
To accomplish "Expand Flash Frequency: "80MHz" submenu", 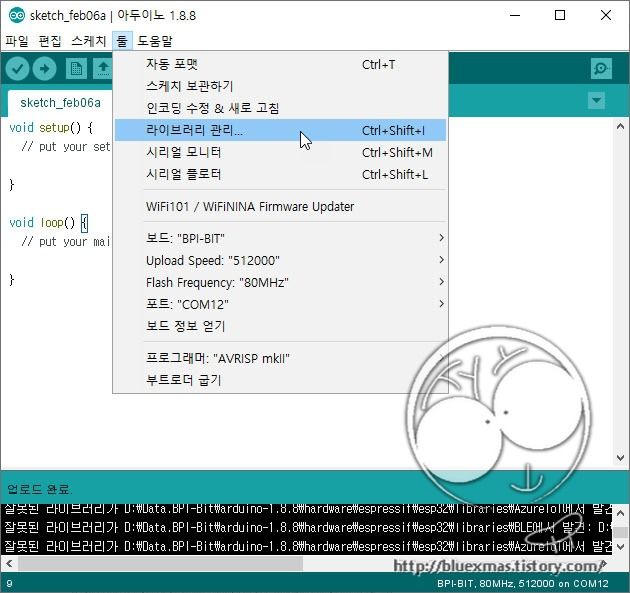I will [x=280, y=282].
